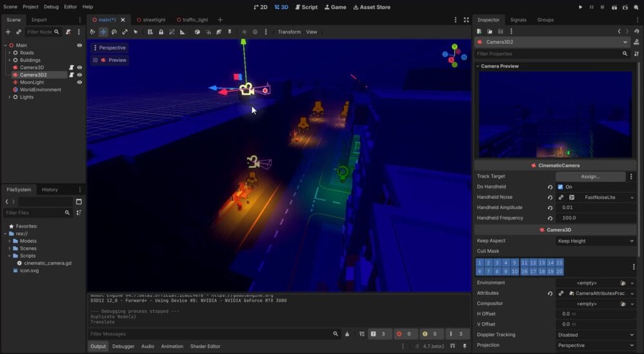Switch to the streetlight scene tab
Screen dimensions: 644x354
coord(151,20)
